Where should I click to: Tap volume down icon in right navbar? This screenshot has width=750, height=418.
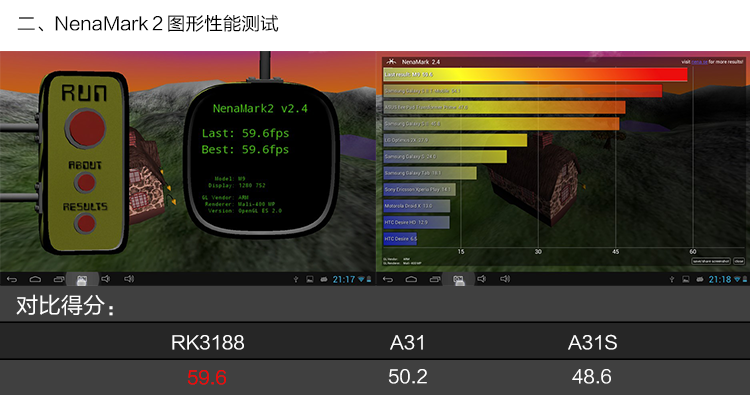click(x=482, y=279)
